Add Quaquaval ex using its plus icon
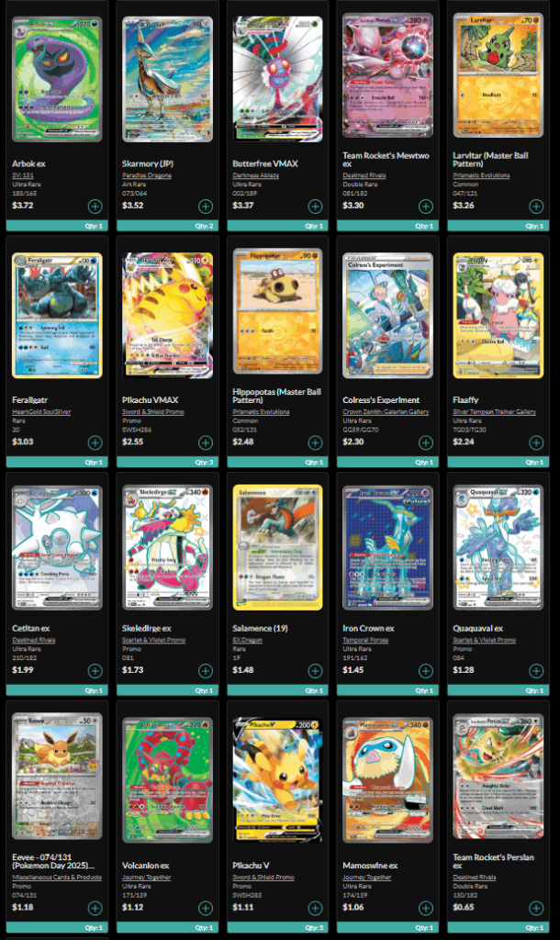The image size is (560, 940). click(x=536, y=671)
